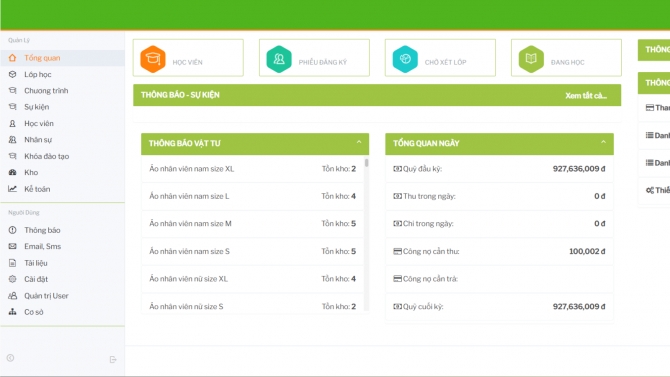Viewport: 670px width, 377px height.
Task: Click the THÔNG BÁO - SỰ KIỆN header title
Action: coord(180,95)
